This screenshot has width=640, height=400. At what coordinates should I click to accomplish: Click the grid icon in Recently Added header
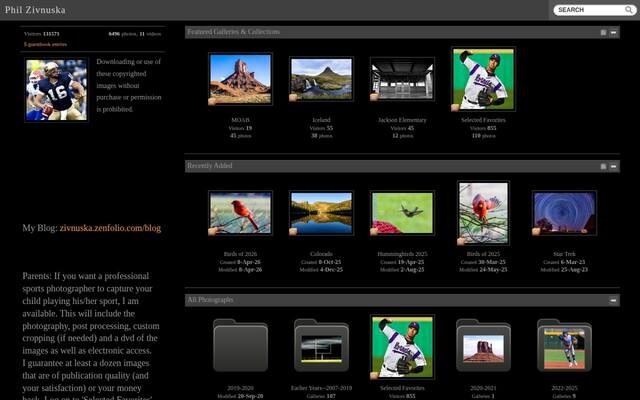tap(603, 166)
